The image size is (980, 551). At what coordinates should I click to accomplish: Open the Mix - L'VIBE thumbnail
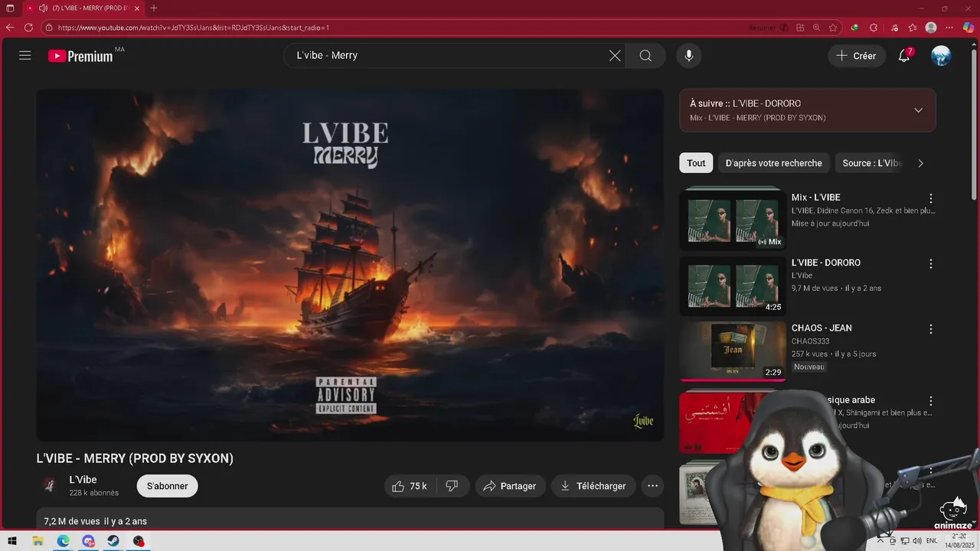[733, 219]
